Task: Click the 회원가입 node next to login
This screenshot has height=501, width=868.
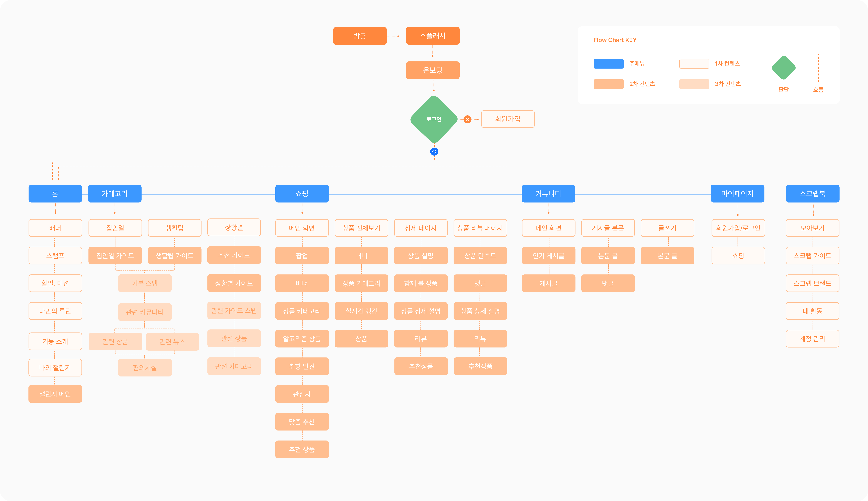Action: point(508,119)
